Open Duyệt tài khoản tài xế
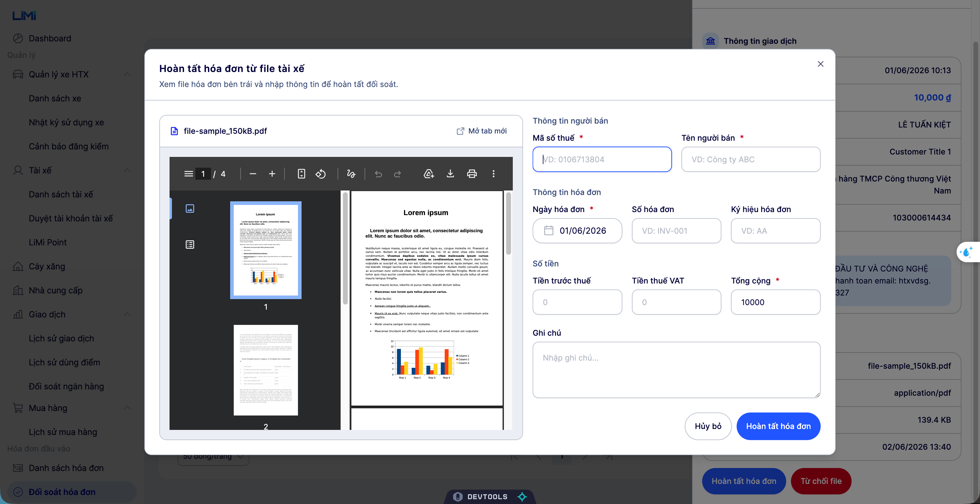The image size is (980, 504). [x=71, y=218]
